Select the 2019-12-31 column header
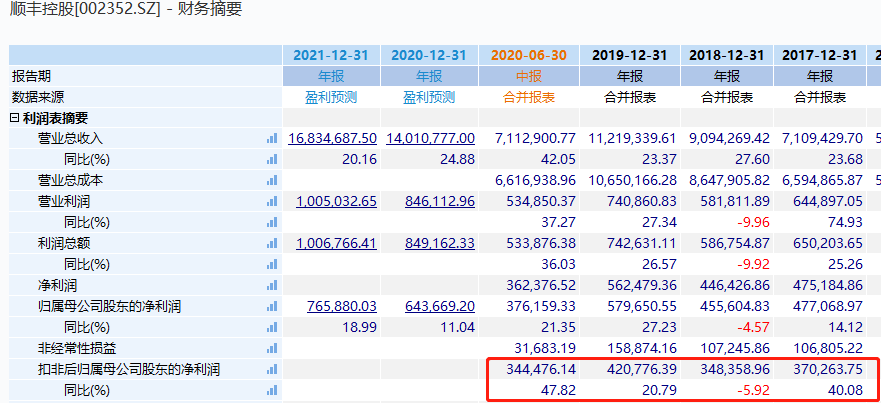 click(629, 55)
